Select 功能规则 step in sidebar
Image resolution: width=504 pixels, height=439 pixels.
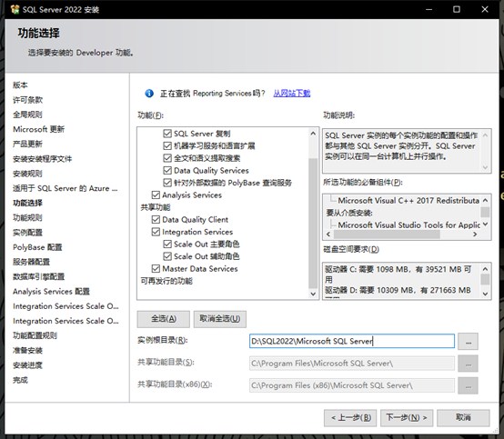click(x=27, y=218)
